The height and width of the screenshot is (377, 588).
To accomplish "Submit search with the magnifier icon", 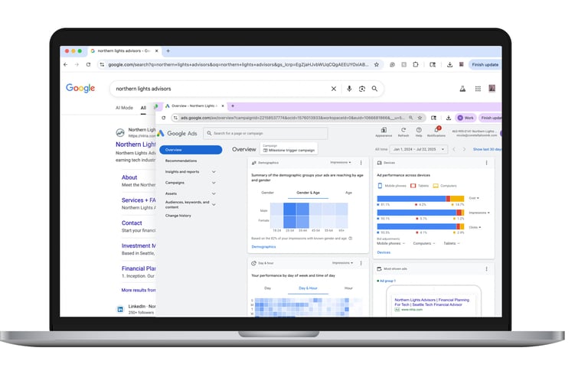I will pos(374,89).
